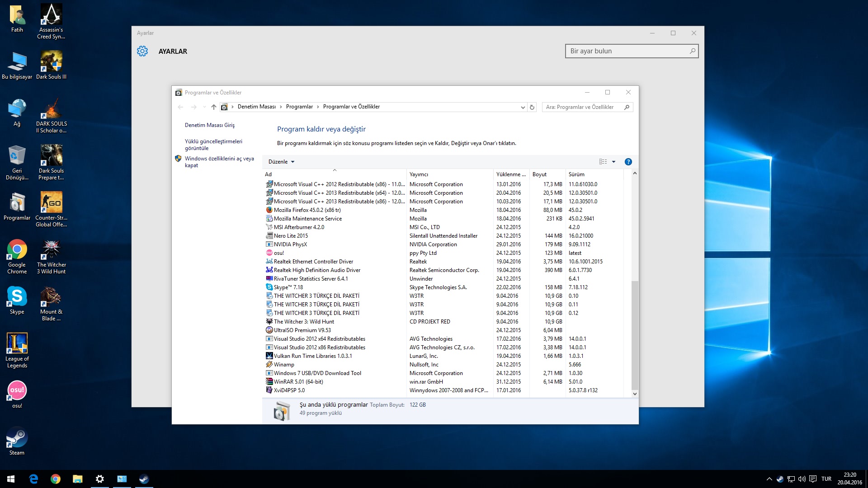This screenshot has height=488, width=868.
Task: Open File Explorer from the taskbar
Action: coord(78,479)
